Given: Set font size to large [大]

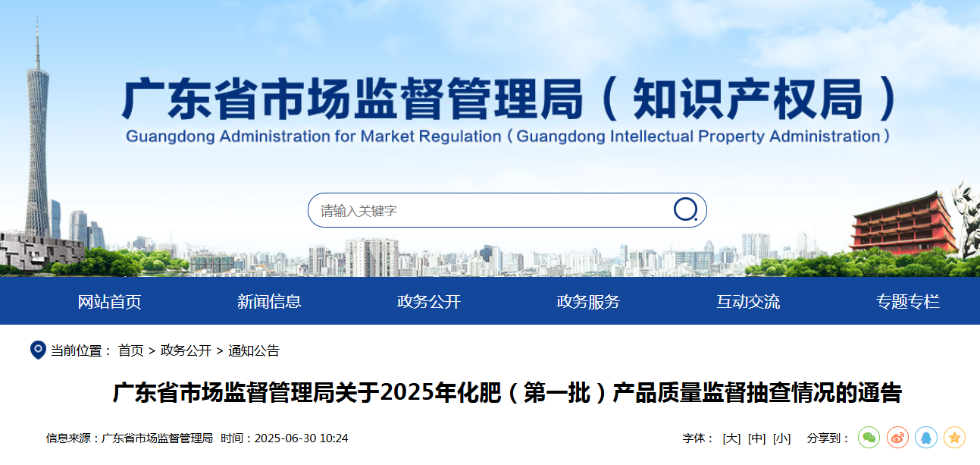Looking at the screenshot, I should pyautogui.click(x=731, y=438).
